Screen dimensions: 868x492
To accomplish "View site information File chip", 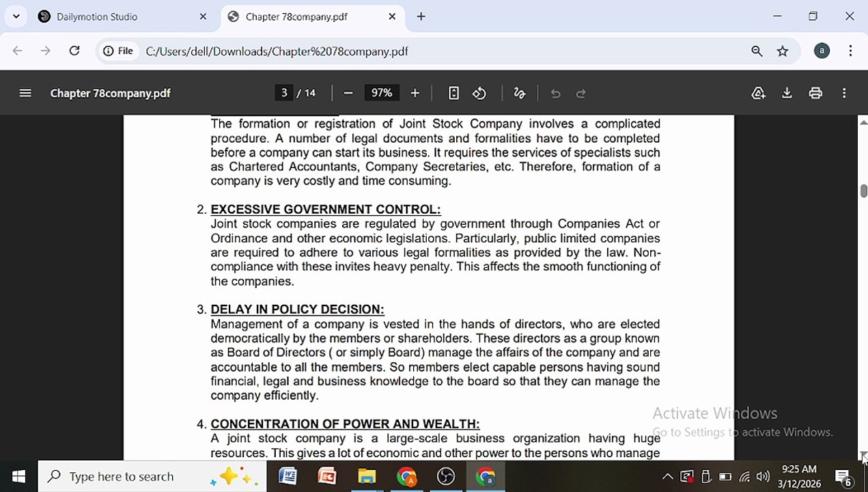I will [118, 51].
